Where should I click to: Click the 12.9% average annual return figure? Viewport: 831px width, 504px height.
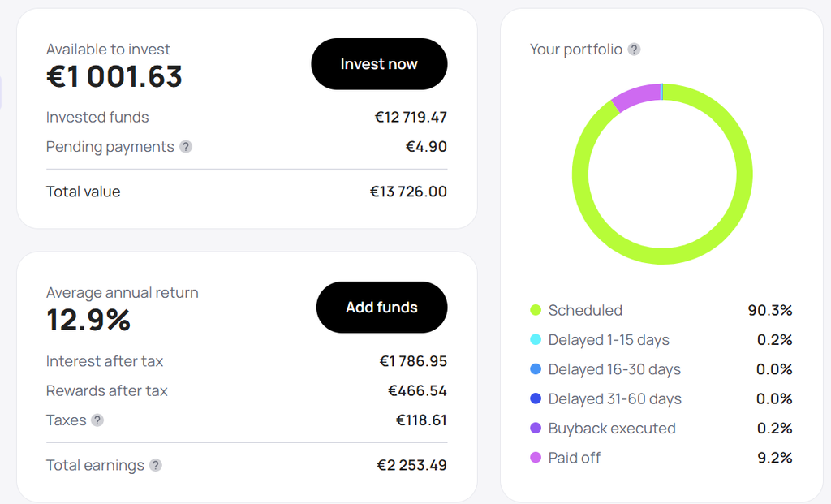coord(88,320)
